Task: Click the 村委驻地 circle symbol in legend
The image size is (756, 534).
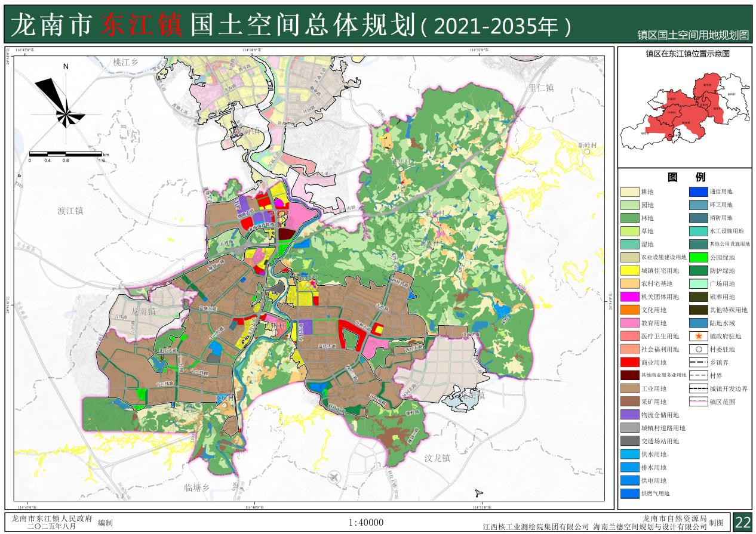Action: click(x=696, y=350)
